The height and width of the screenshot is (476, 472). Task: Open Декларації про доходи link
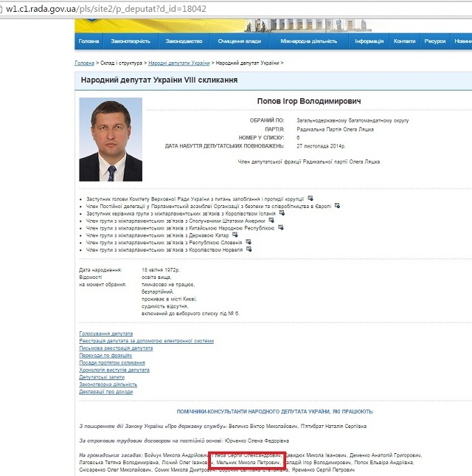coord(106,392)
